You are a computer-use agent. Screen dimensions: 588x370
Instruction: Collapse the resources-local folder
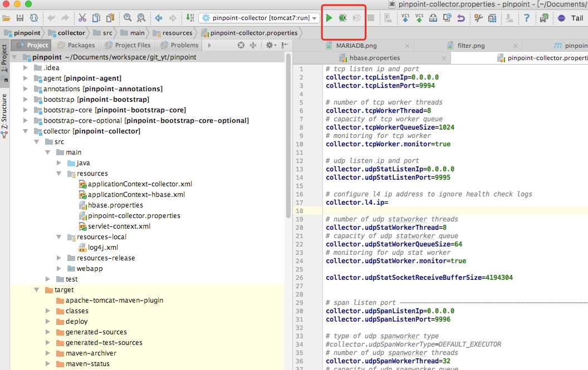(59, 237)
